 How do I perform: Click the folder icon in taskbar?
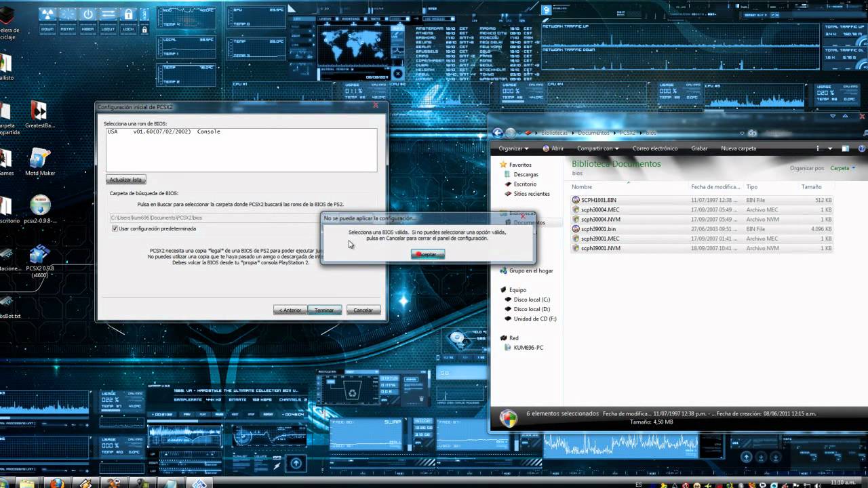(26, 483)
